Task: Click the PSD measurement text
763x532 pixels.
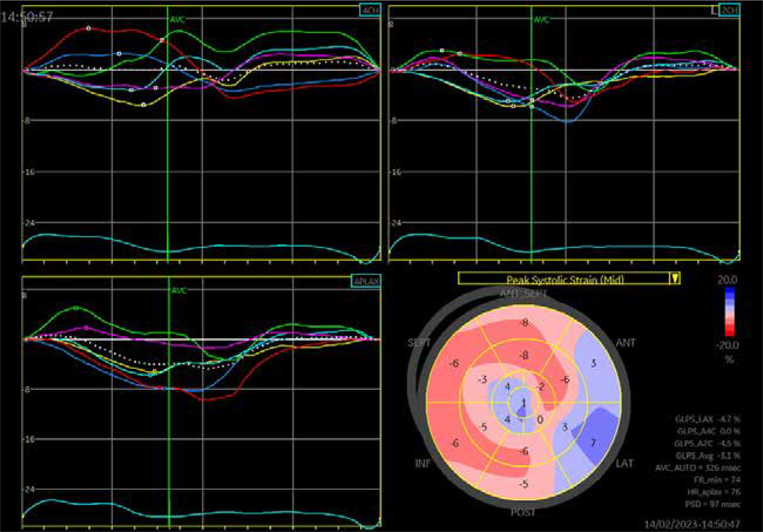Action: (x=712, y=504)
